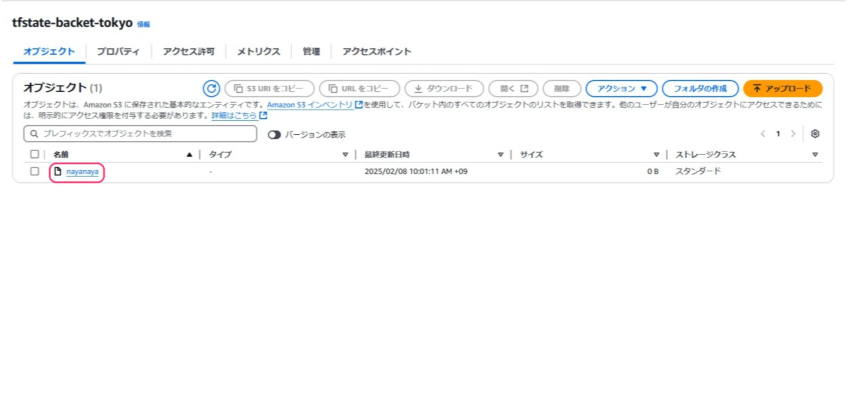Select all objects header checkbox

(34, 154)
